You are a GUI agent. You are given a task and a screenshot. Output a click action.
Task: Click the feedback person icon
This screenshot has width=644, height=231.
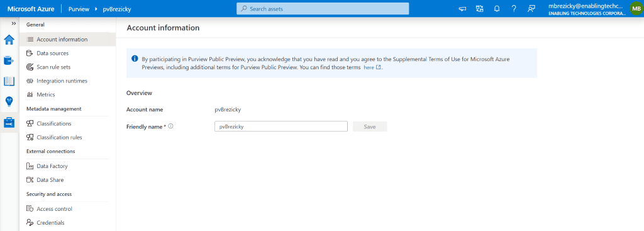[x=531, y=9]
